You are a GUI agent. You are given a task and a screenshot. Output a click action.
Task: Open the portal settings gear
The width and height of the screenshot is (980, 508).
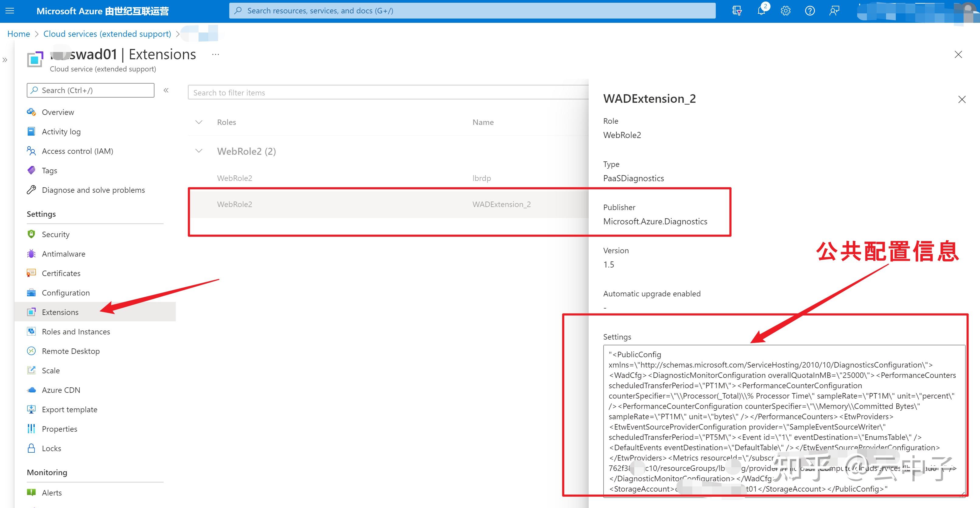click(785, 11)
